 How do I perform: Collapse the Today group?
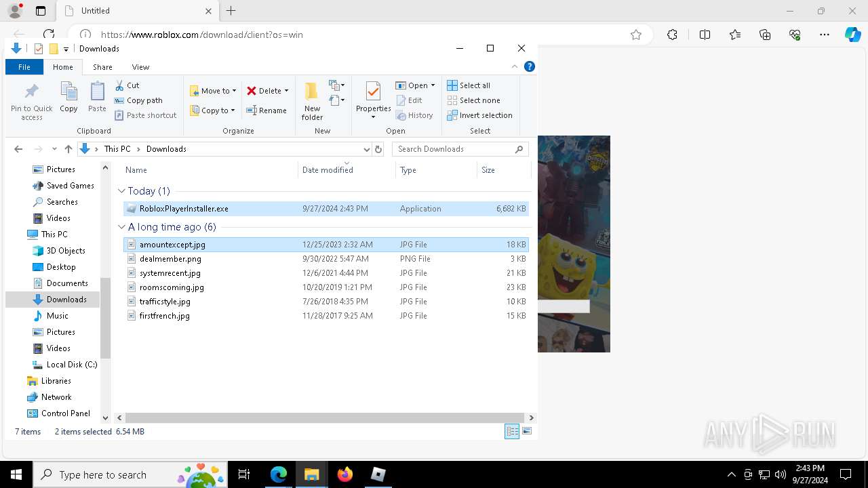click(x=122, y=191)
